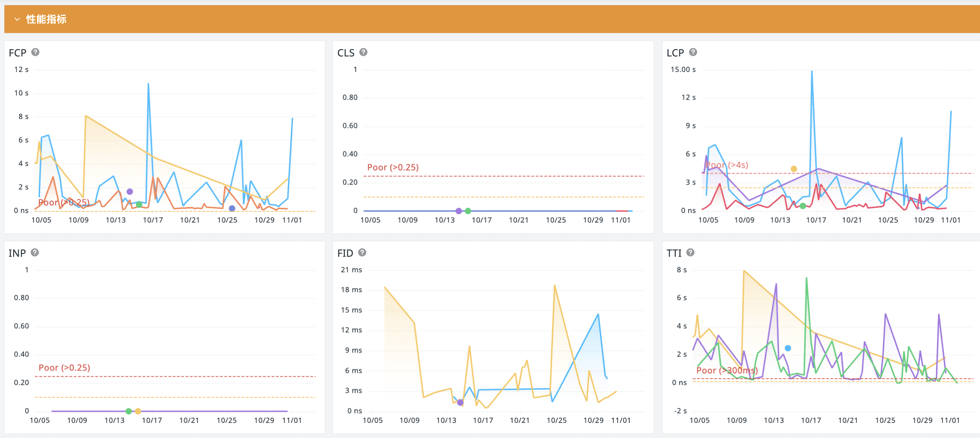Click the green dot in the LCP chart
This screenshot has height=438, width=980.
(803, 206)
